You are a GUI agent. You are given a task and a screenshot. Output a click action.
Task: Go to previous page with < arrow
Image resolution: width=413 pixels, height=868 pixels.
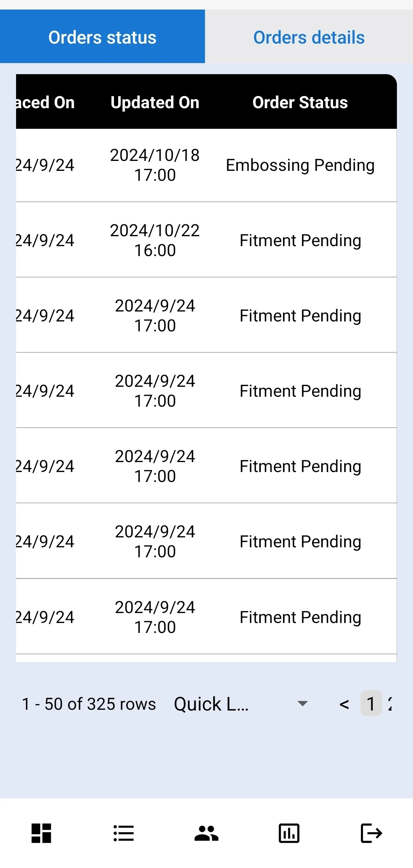[344, 704]
